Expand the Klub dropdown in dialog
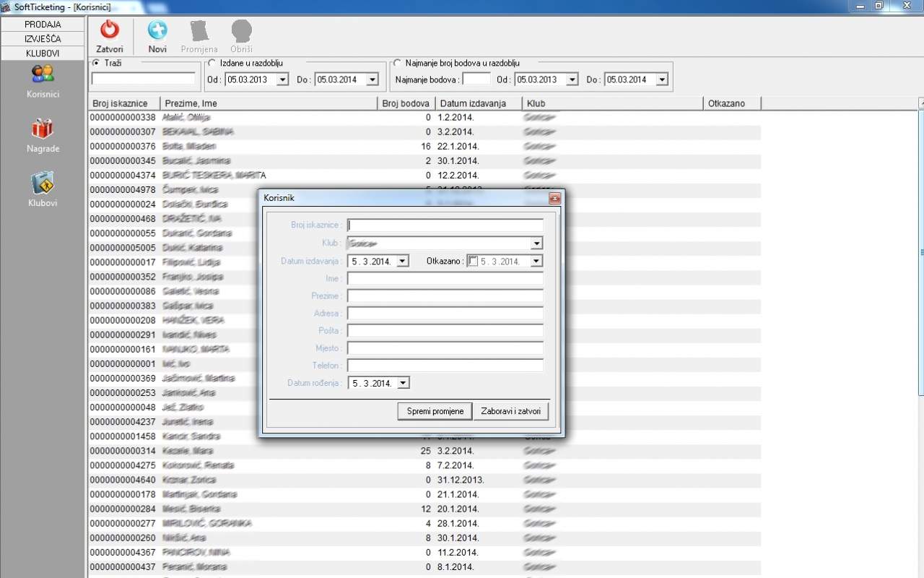Image resolution: width=924 pixels, height=578 pixels. [536, 243]
